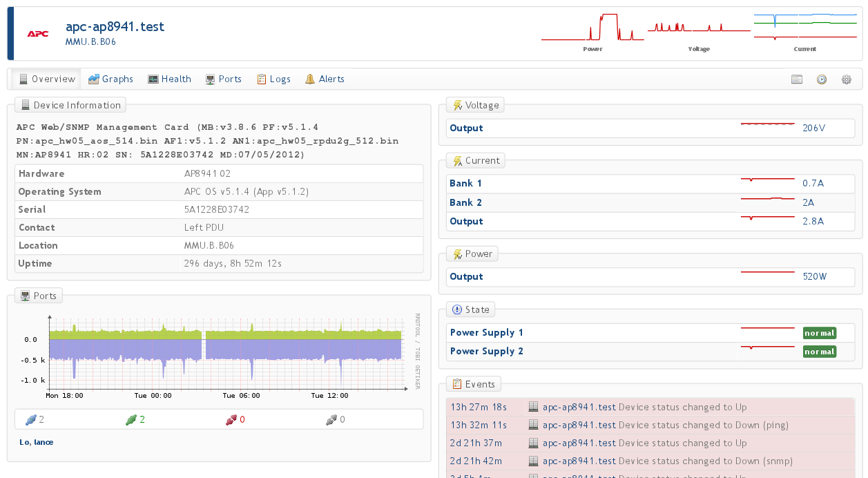
Task: Click the State panel heading icon
Action: click(x=457, y=309)
